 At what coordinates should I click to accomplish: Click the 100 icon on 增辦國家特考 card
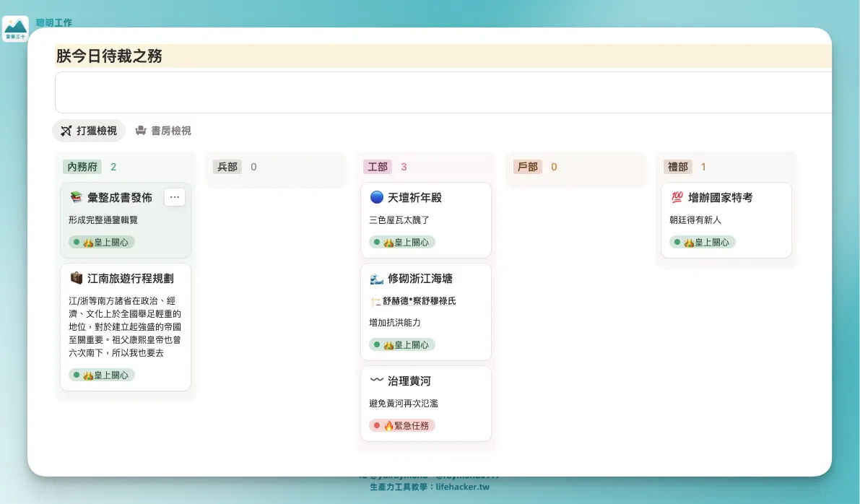(677, 197)
